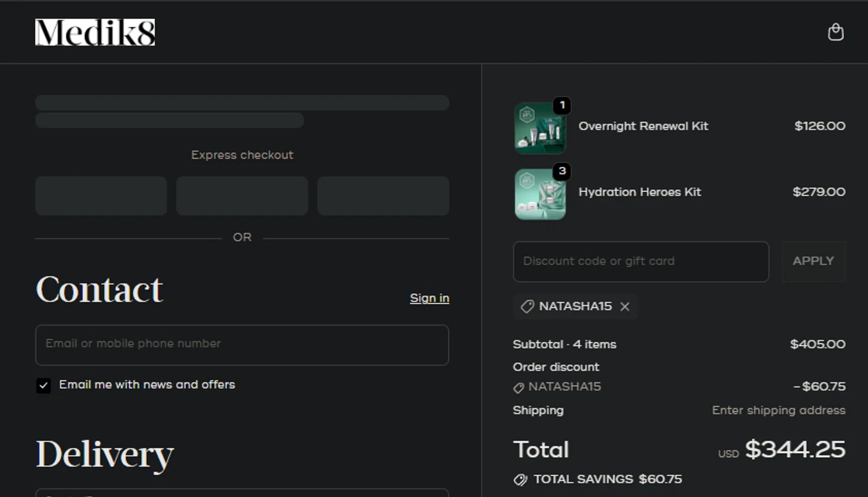868x497 pixels.
Task: Click the TOTAL SAVINGS $60.75 text
Action: tap(608, 479)
